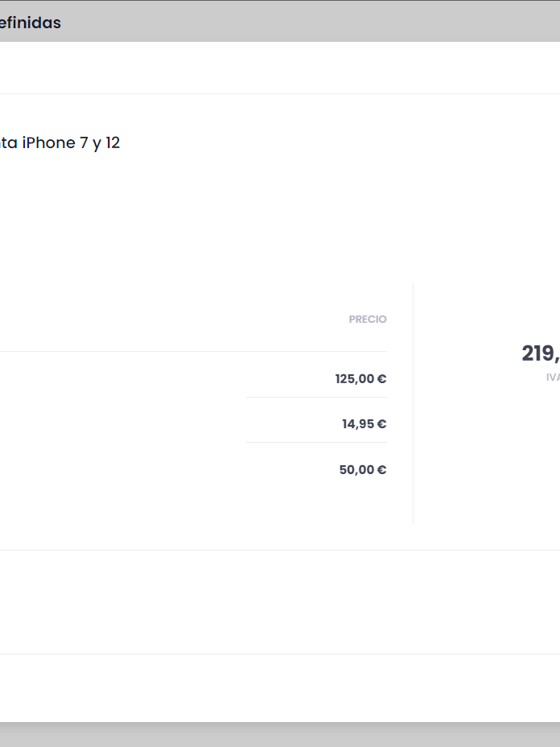Click the vertical divider beside the price column
This screenshot has height=747, width=560.
point(414,402)
